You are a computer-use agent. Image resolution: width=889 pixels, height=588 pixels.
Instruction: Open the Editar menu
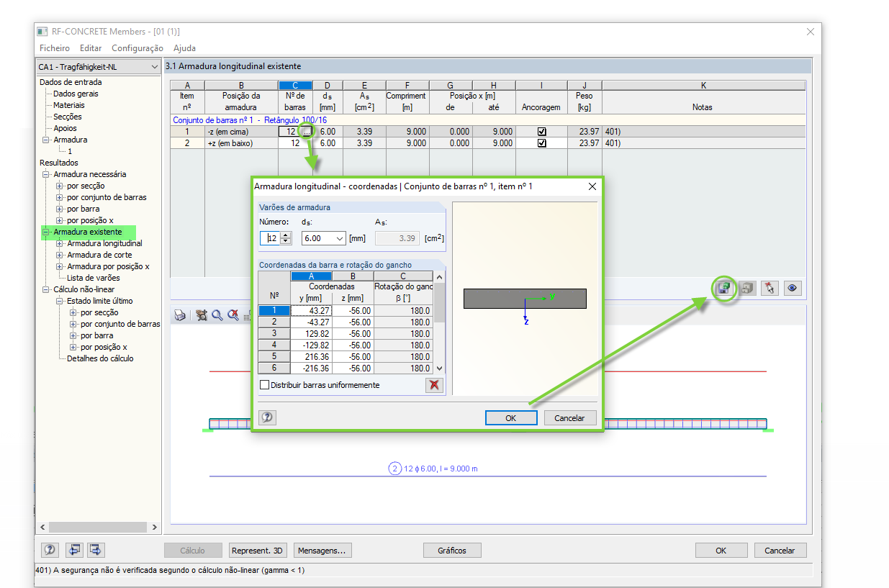click(91, 48)
